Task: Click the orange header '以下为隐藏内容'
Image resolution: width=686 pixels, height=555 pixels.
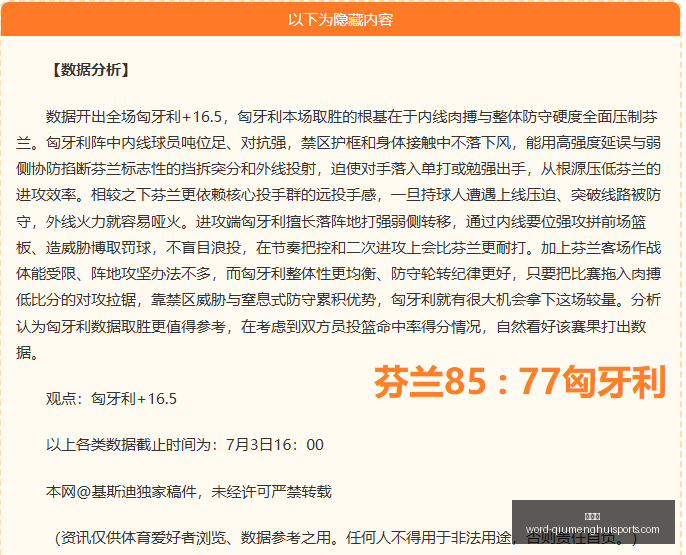Action: tap(340, 19)
